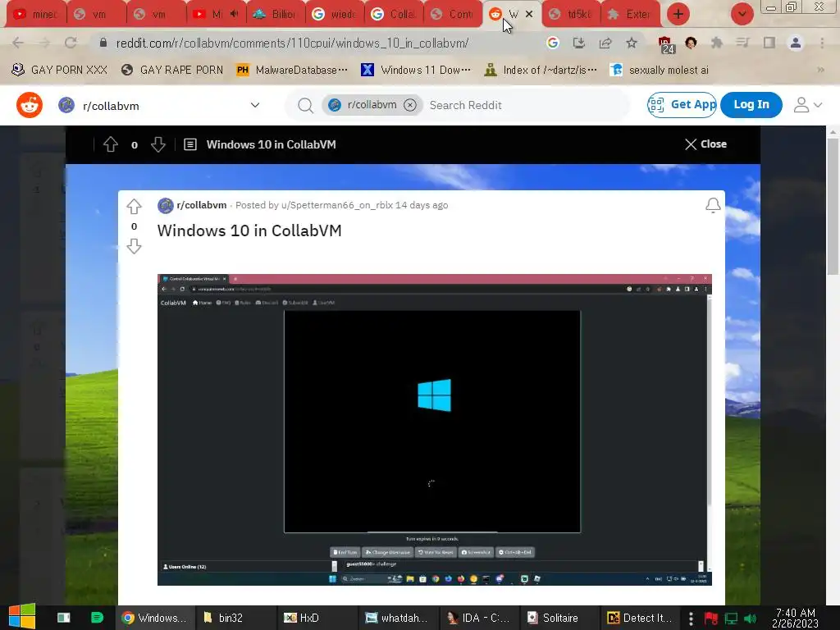This screenshot has width=840, height=630.
Task: Switch to the 'minec' YouTube tab
Action: click(35, 14)
